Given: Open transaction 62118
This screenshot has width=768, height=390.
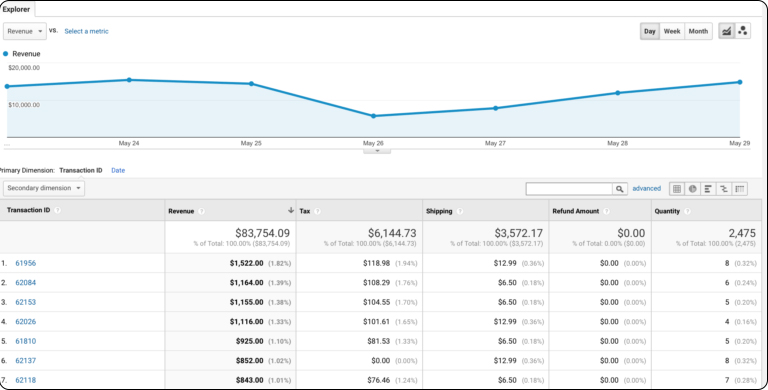Looking at the screenshot, I should tap(25, 380).
